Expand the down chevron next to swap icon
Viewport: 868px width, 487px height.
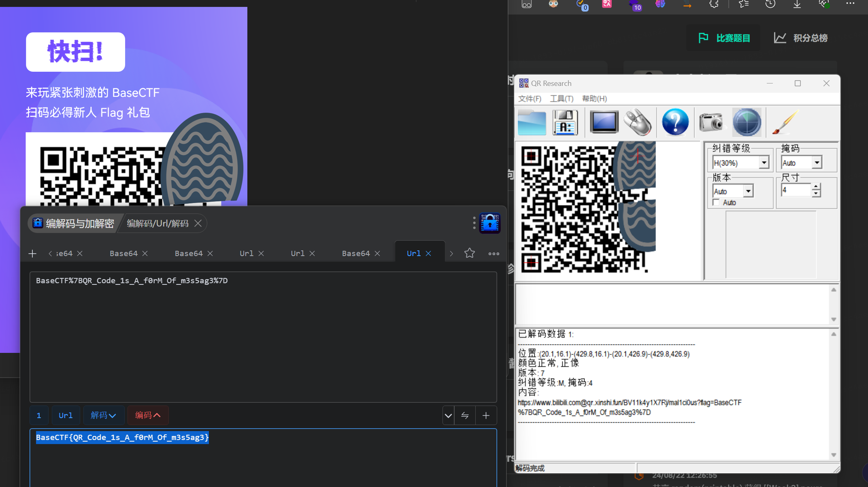448,415
